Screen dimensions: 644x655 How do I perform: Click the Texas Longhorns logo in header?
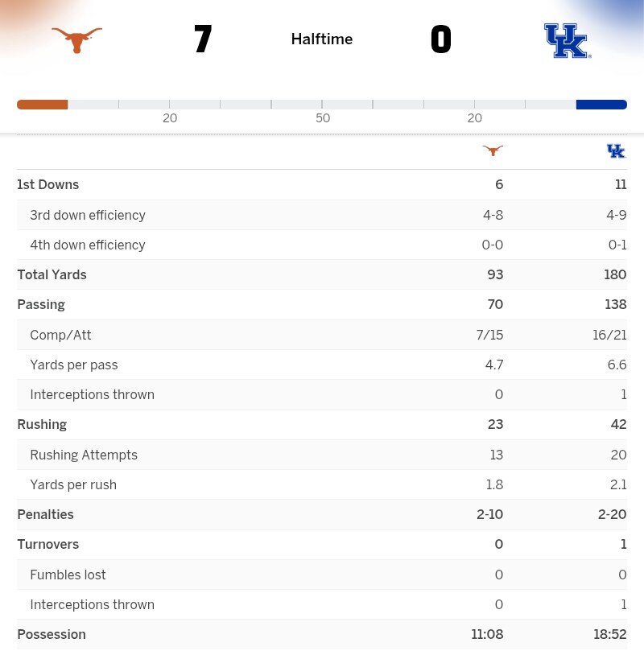click(76, 39)
